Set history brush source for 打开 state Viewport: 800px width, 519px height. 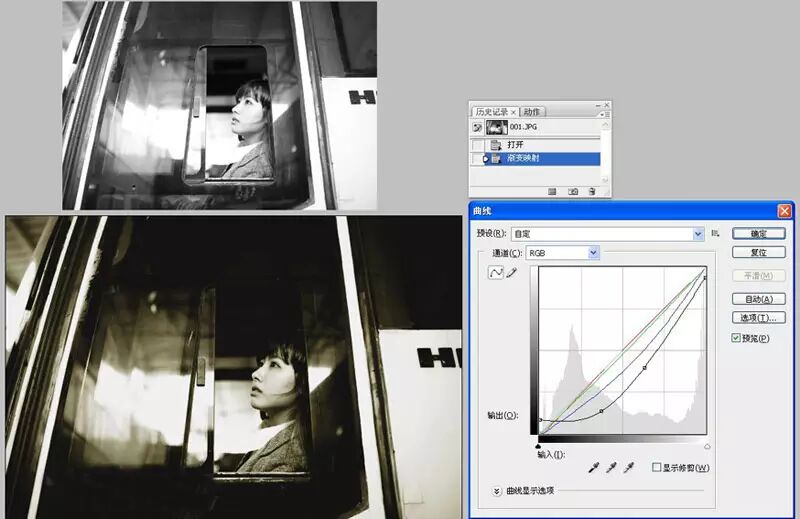pyautogui.click(x=477, y=145)
